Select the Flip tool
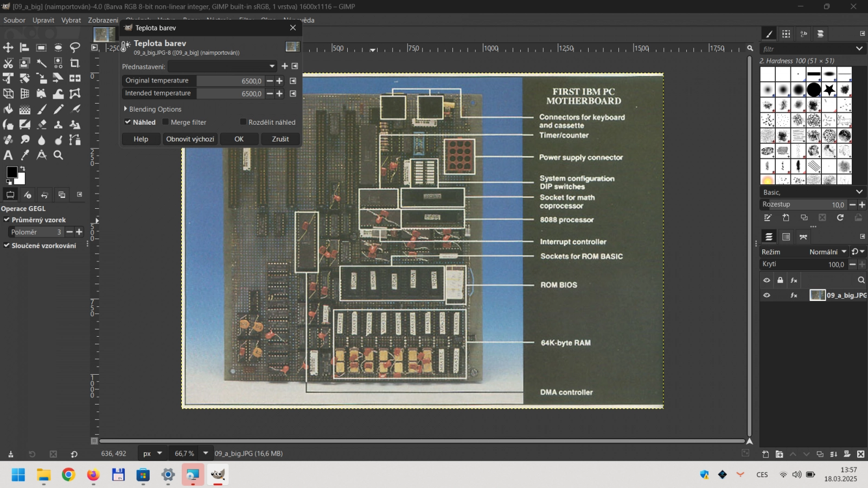This screenshot has height=488, width=868. pos(75,79)
